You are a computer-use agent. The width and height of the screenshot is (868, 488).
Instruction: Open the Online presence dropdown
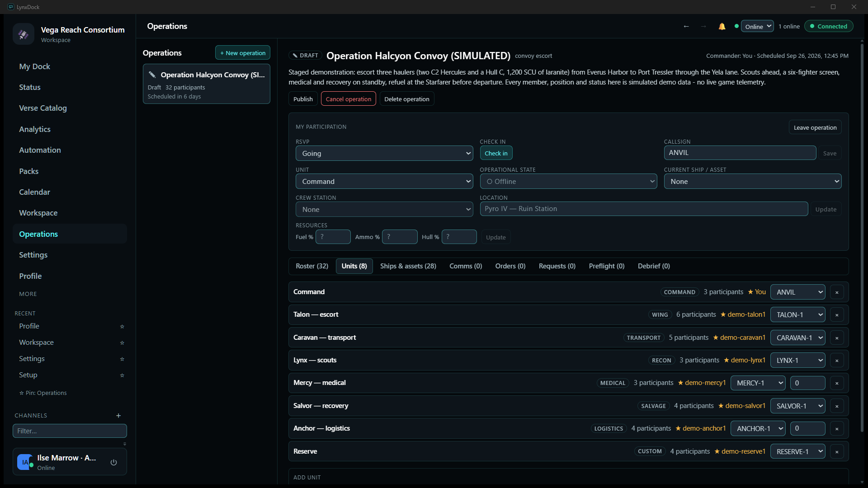coord(758,27)
